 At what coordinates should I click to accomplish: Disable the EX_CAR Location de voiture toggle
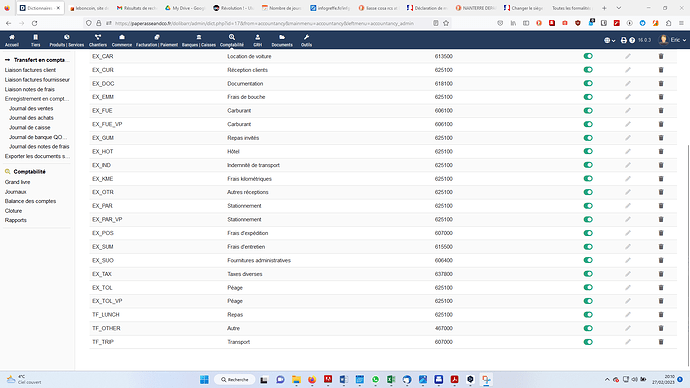point(588,56)
